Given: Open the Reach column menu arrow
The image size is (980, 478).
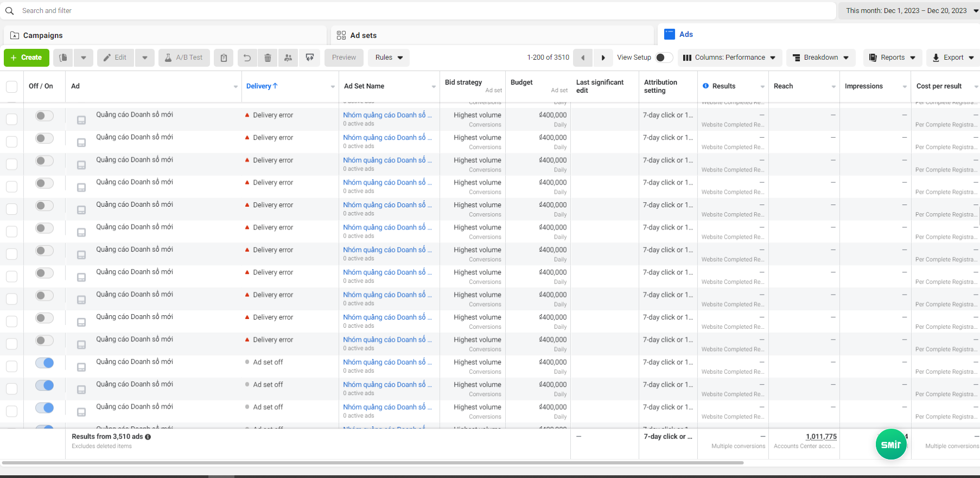Looking at the screenshot, I should (833, 87).
